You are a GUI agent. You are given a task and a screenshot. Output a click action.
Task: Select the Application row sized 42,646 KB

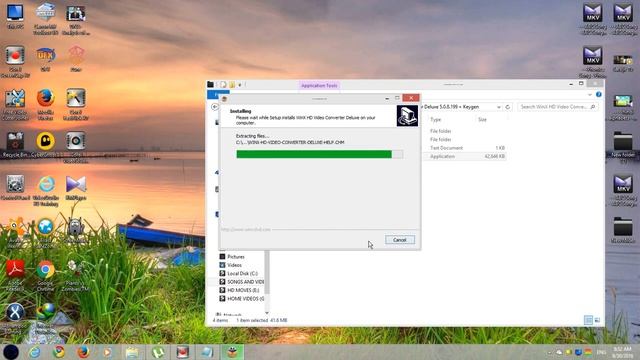click(465, 156)
